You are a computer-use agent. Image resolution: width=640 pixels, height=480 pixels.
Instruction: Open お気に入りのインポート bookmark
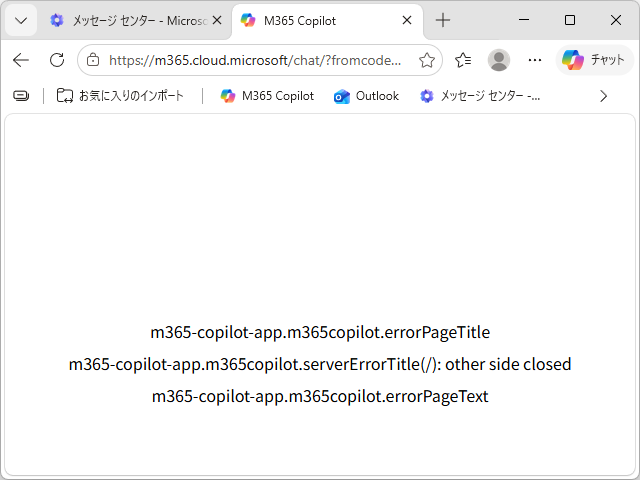(x=120, y=96)
